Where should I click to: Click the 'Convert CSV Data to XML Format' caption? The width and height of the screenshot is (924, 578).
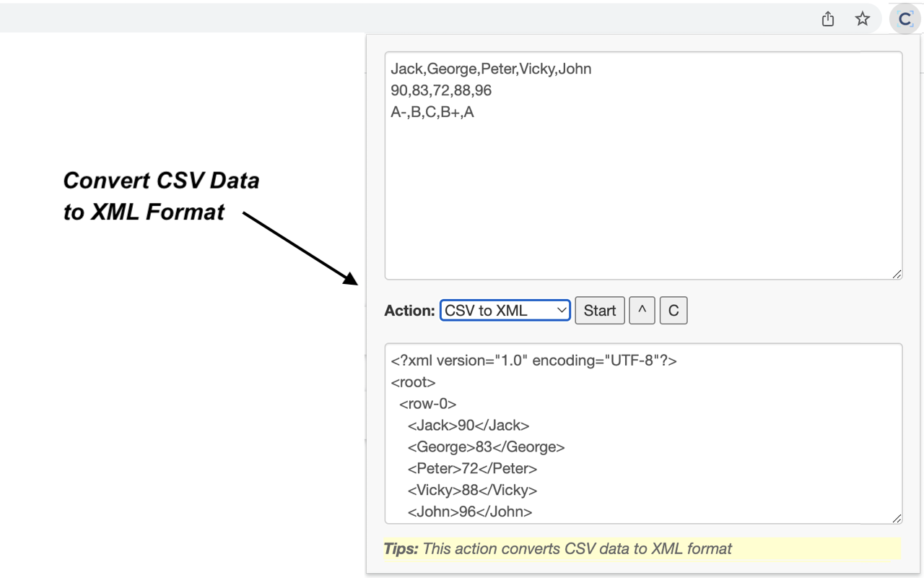[x=161, y=196]
